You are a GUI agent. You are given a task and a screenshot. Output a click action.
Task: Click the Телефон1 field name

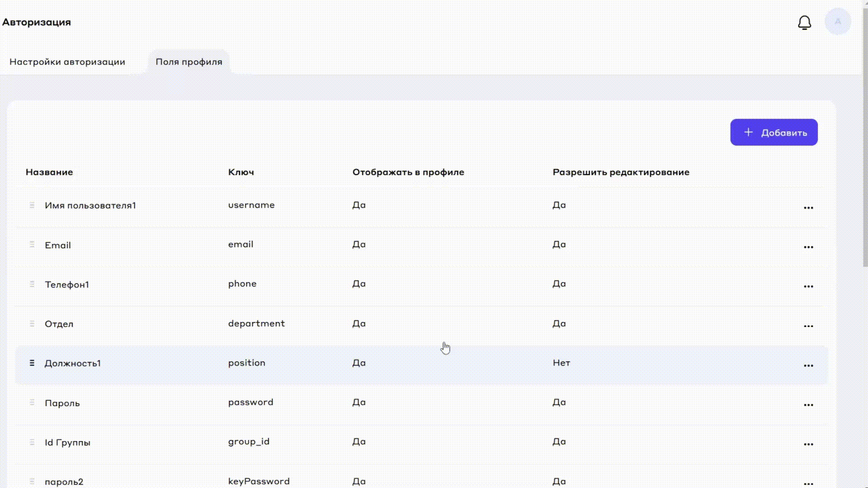coord(67,285)
